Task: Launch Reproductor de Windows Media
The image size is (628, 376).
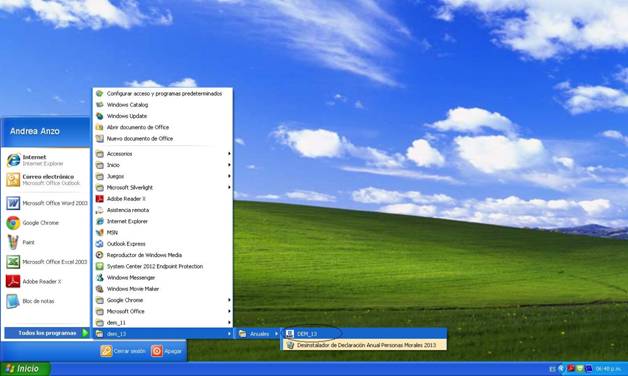Action: tap(163, 255)
